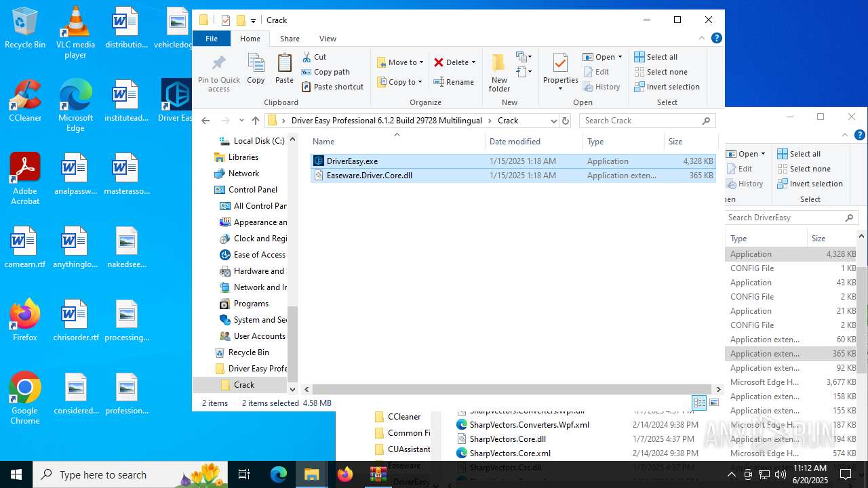Open the Copy to dropdown
This screenshot has width=868, height=488.
coord(399,82)
